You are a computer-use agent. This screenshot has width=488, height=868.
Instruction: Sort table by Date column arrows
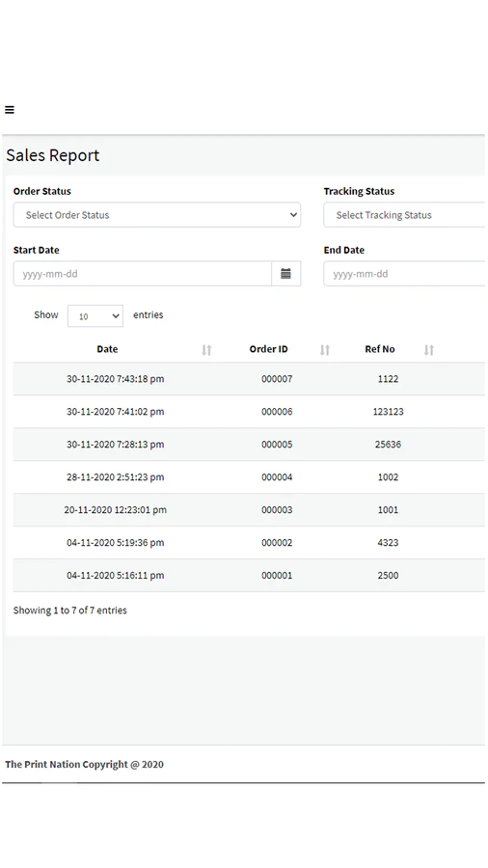(x=206, y=349)
